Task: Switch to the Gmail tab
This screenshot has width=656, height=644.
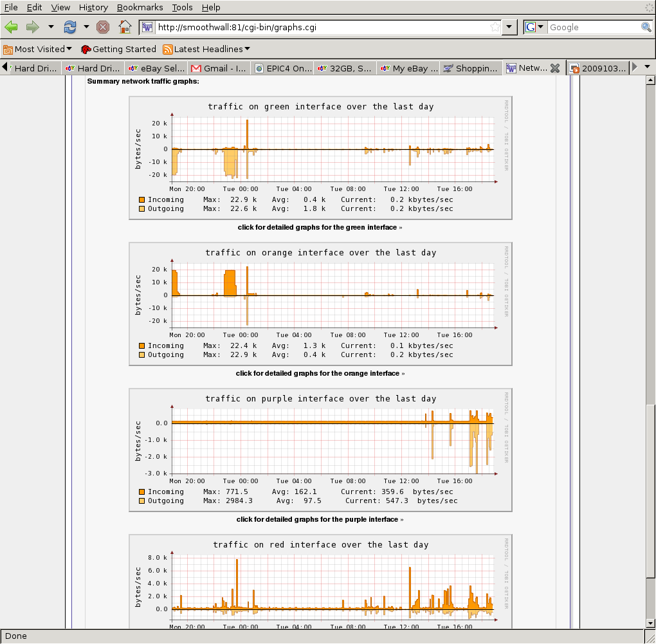Action: 219,68
